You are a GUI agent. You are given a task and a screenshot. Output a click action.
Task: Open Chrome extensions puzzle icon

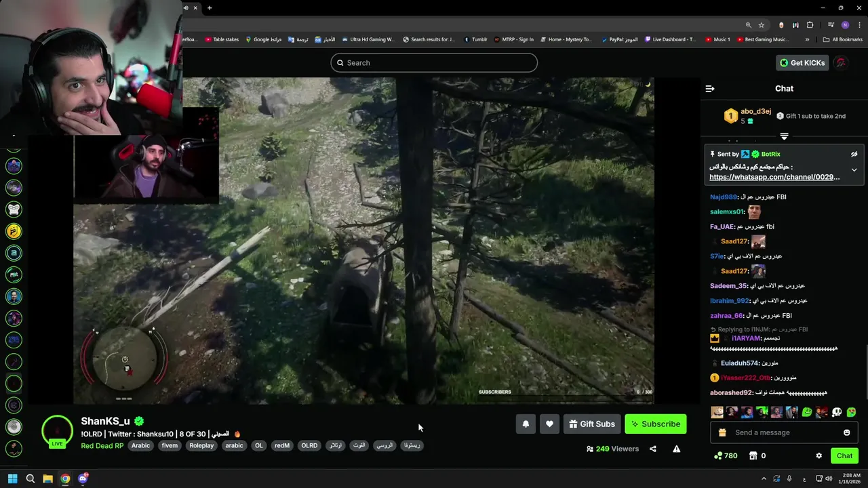coord(810,25)
